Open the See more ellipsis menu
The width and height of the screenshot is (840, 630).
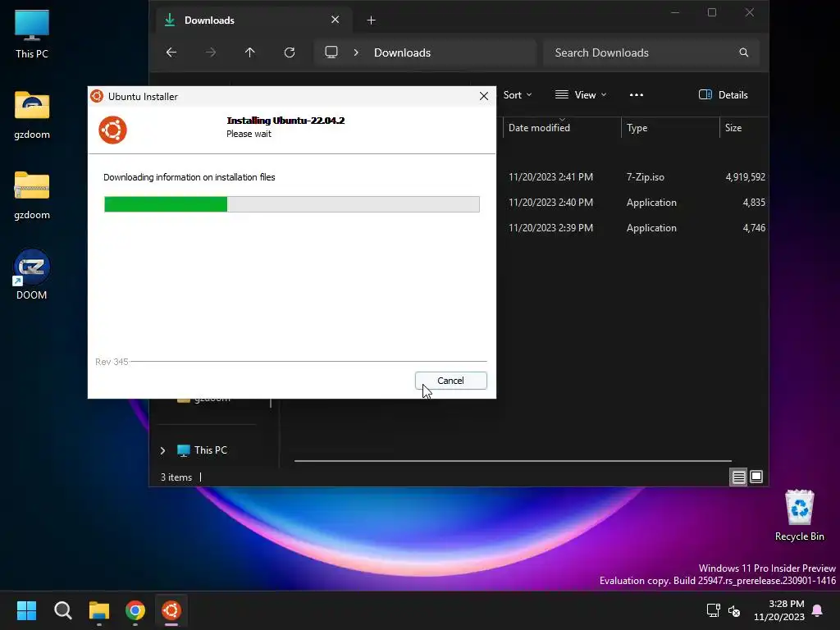(x=637, y=95)
